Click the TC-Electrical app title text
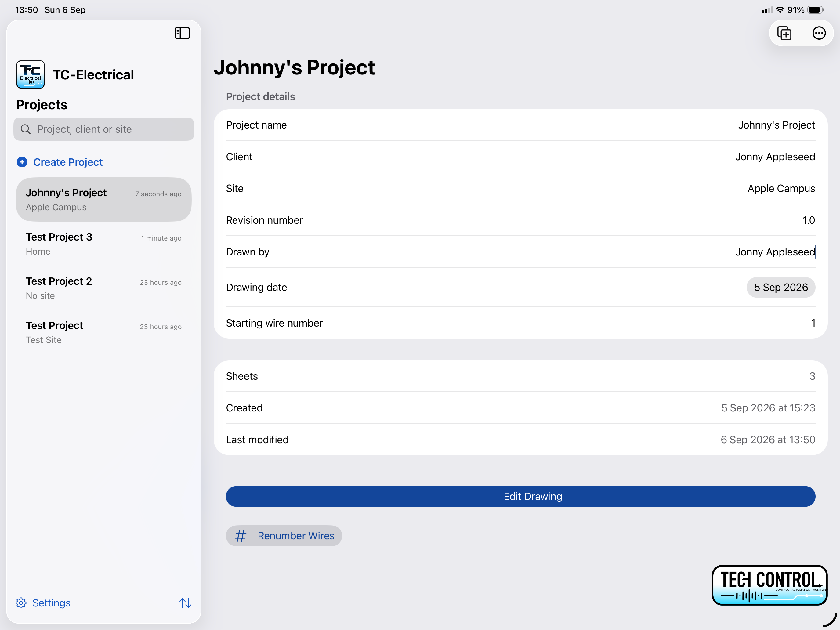The width and height of the screenshot is (840, 630). click(x=93, y=74)
